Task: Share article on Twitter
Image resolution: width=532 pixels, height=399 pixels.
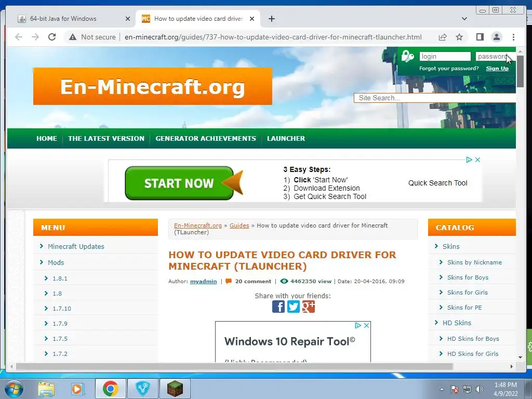Action: pyautogui.click(x=294, y=307)
